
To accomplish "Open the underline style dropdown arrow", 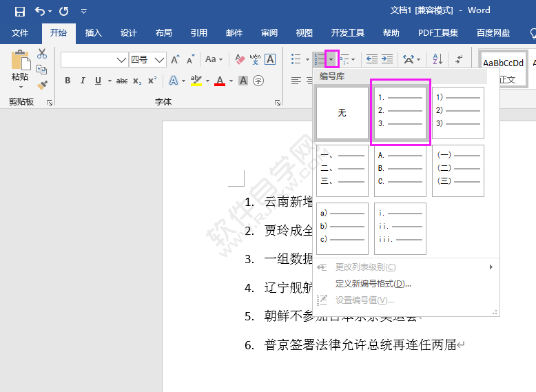I will coord(110,81).
